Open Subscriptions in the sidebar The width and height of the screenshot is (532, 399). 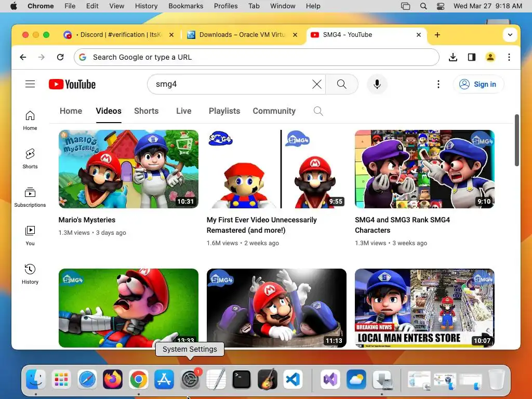coord(30,197)
